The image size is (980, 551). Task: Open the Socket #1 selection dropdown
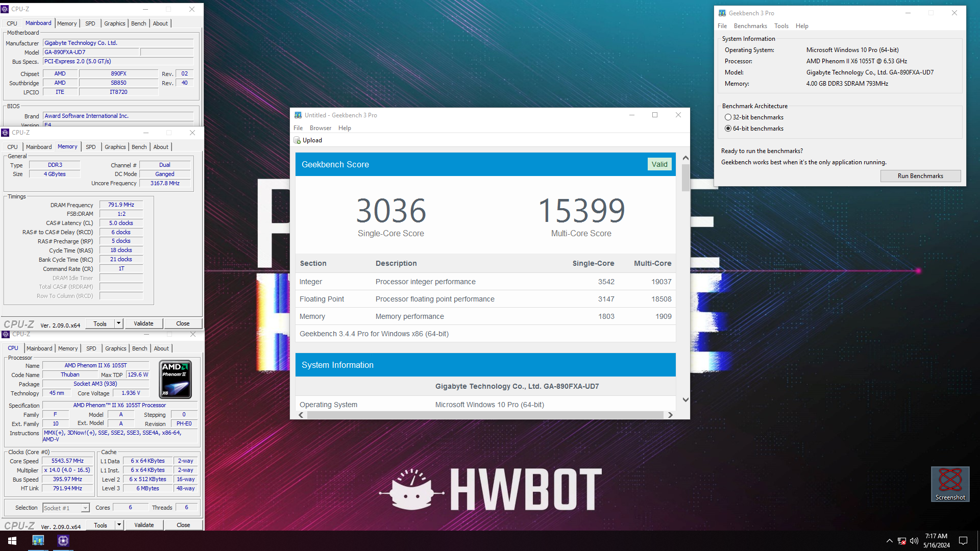click(x=66, y=508)
